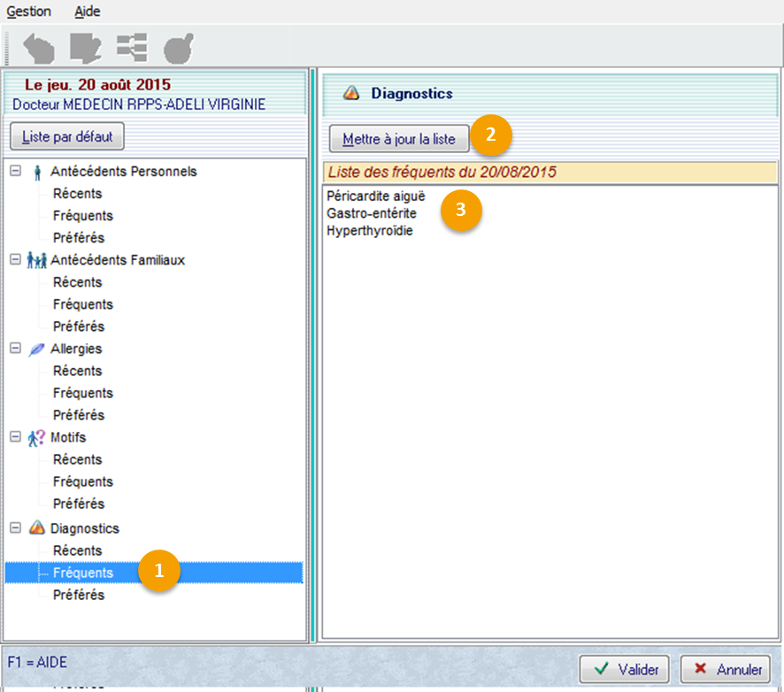Open the Aide menu
The width and height of the screenshot is (784, 692).
coord(88,12)
